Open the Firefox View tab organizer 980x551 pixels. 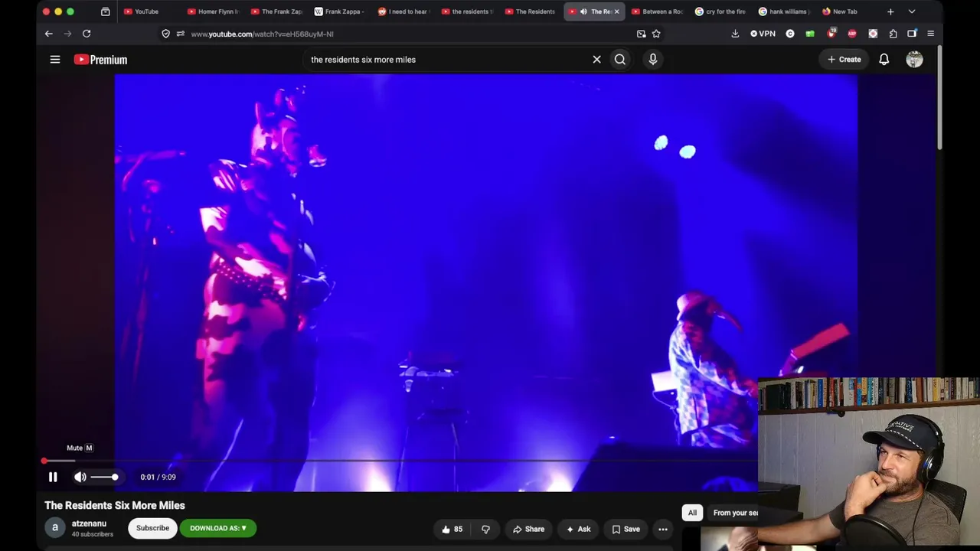106,11
